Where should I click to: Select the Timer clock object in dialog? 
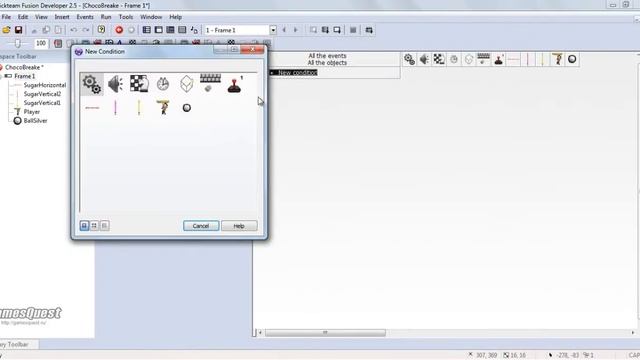pyautogui.click(x=162, y=84)
